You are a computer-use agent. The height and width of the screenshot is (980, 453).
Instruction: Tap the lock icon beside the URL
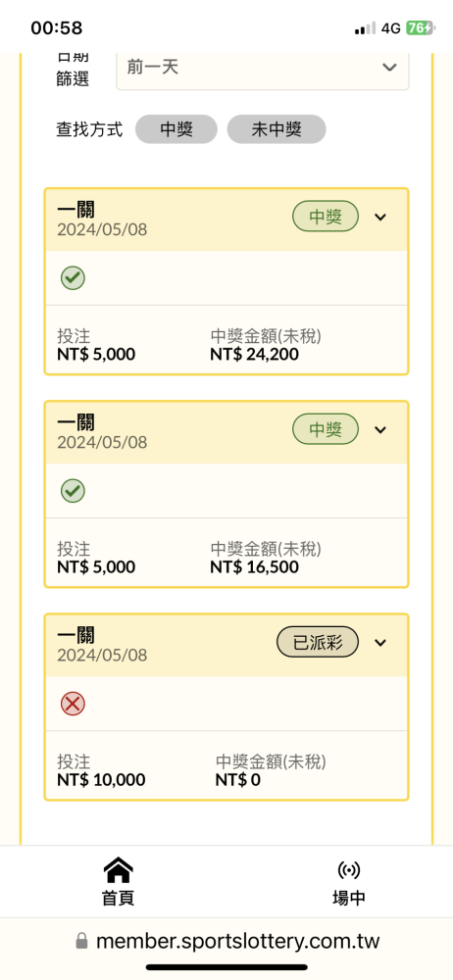coord(81,941)
